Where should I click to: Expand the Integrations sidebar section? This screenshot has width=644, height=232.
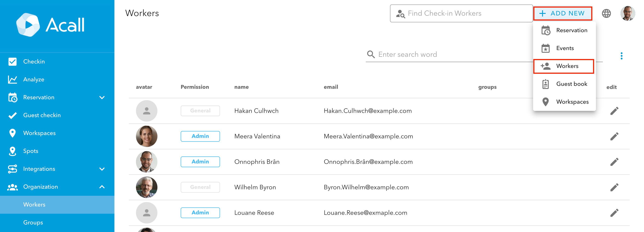point(102,169)
